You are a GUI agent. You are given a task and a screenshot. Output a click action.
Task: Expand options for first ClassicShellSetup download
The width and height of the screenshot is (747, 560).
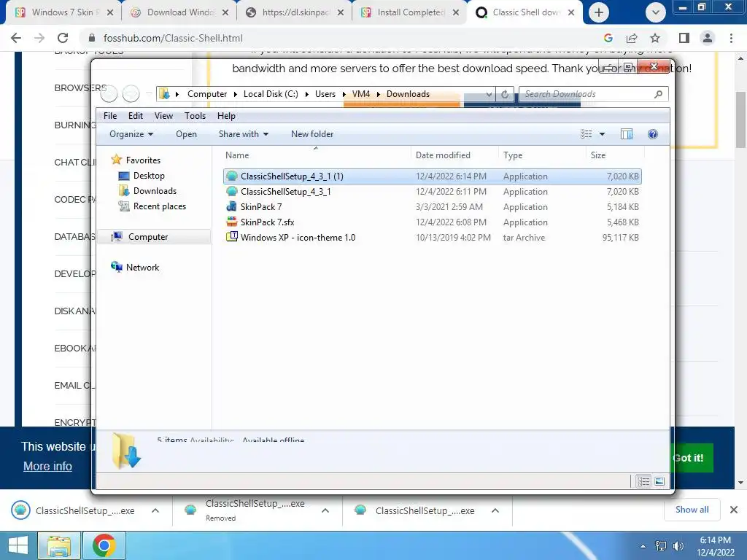155,510
